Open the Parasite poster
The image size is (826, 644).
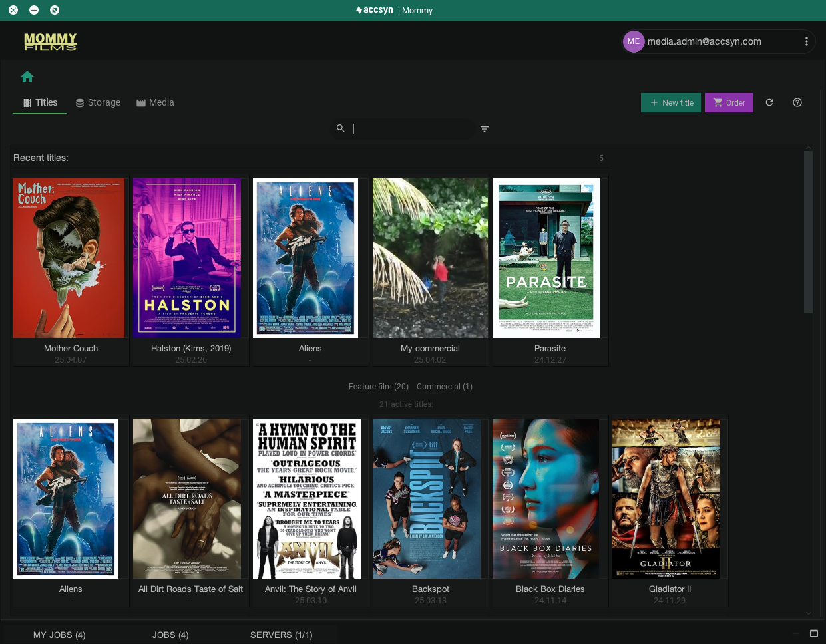click(x=546, y=258)
